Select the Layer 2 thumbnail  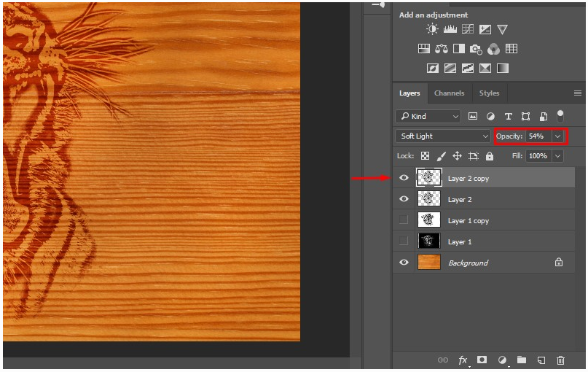(429, 198)
